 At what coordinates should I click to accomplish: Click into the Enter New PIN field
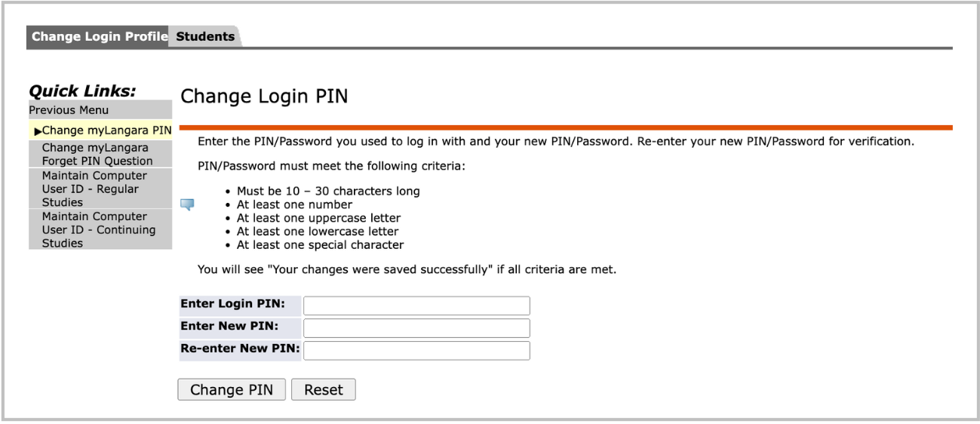pyautogui.click(x=416, y=328)
